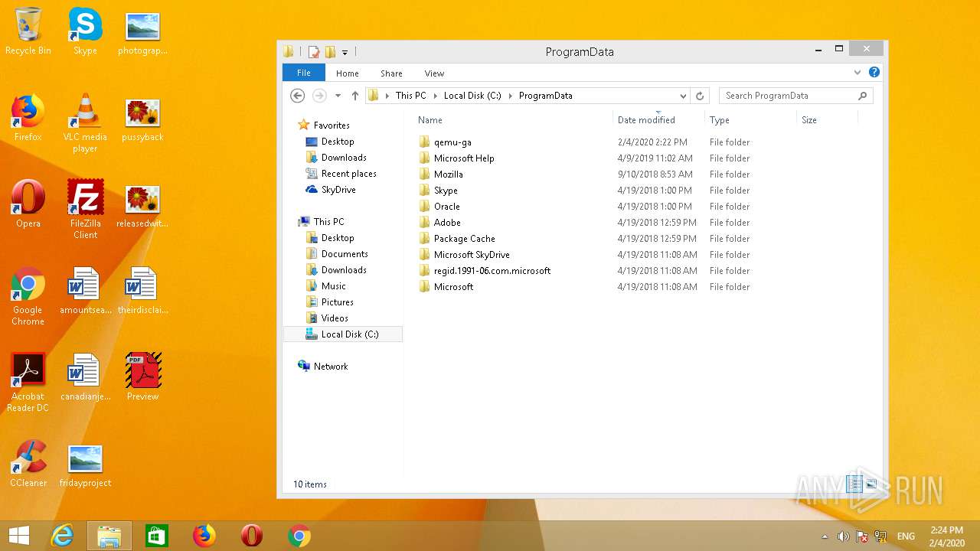This screenshot has height=551, width=980.
Task: Open the amountsea... Word document on desktop
Action: (x=85, y=290)
